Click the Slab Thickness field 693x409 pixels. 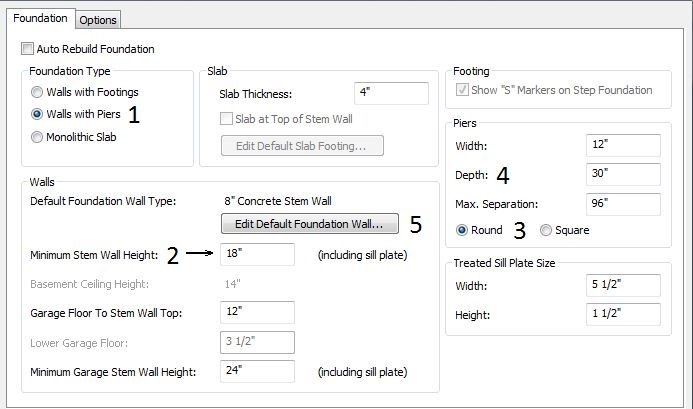pos(391,93)
